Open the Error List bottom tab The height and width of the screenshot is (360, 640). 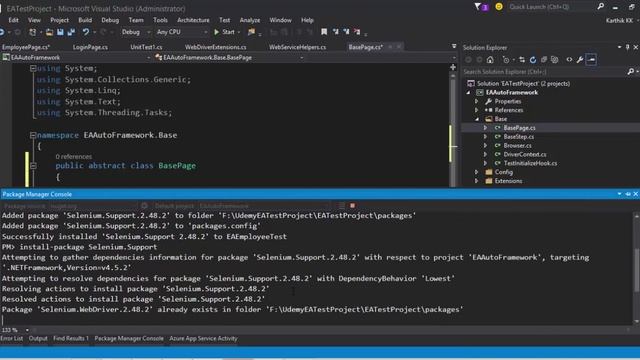point(11,338)
